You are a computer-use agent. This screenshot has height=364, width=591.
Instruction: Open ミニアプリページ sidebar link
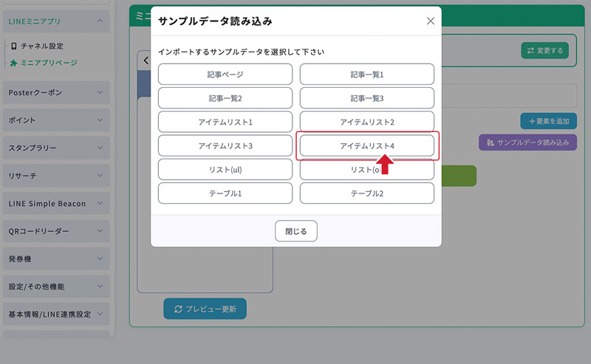tap(49, 63)
